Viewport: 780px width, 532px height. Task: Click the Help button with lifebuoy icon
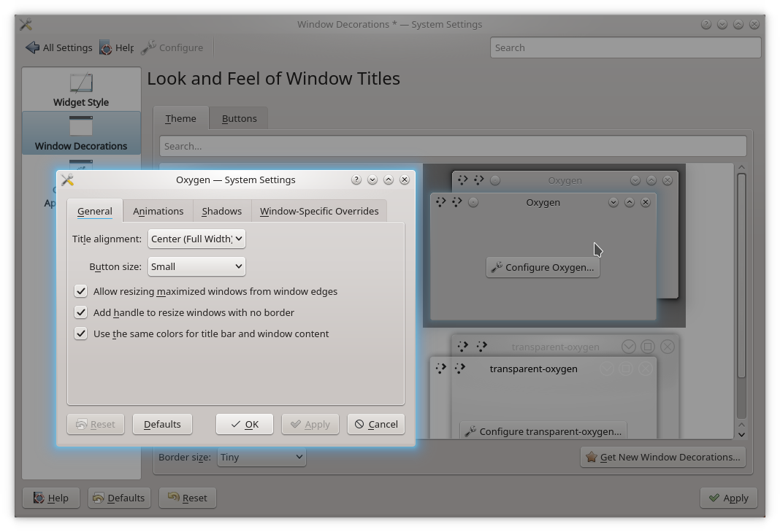click(50, 498)
